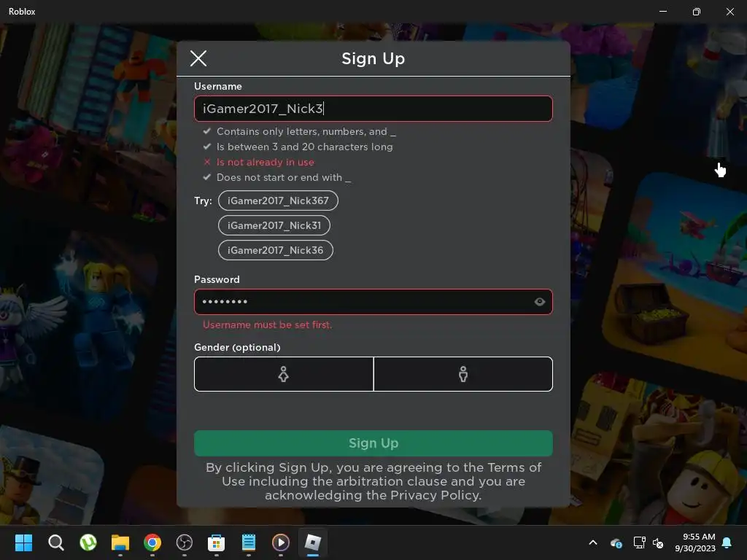Click the Password input field
Viewport: 747px width, 560px height.
coord(373,301)
